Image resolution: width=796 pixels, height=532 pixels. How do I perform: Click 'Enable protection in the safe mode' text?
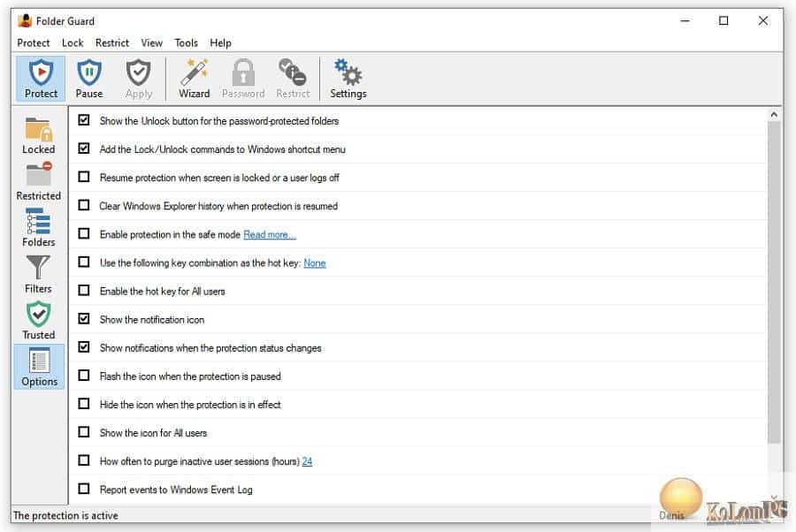pos(170,235)
